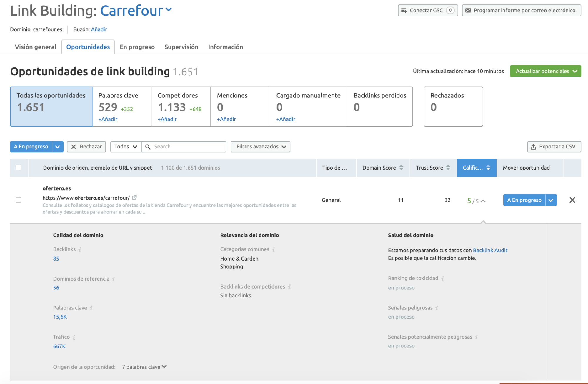Image resolution: width=588 pixels, height=384 pixels.
Task: Check the ofertero.es row checkbox
Action: pos(19,200)
